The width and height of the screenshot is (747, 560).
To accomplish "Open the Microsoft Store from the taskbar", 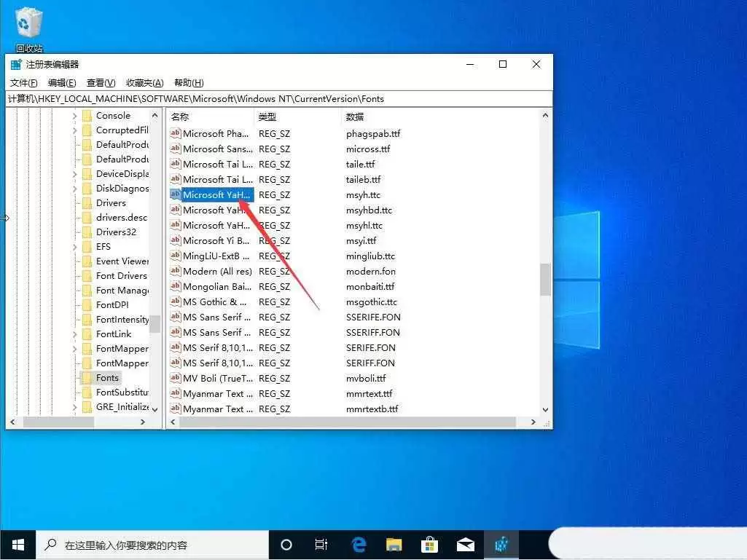I will 429,544.
